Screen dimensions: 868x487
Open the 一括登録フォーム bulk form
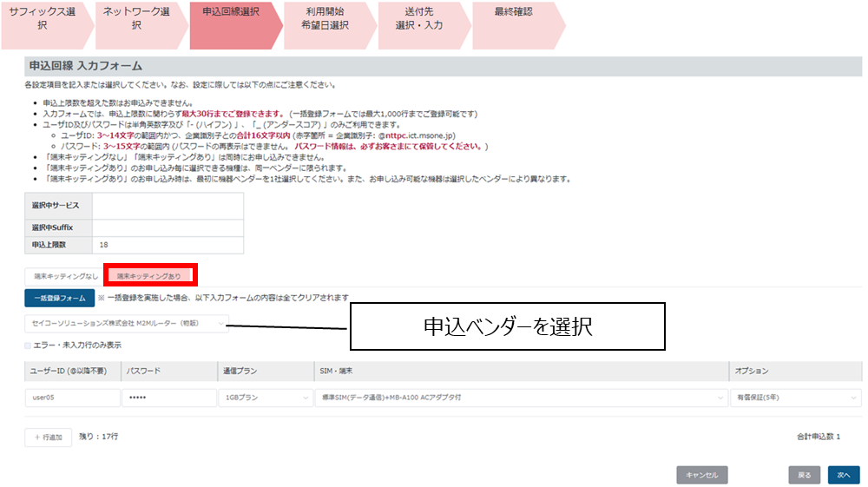(60, 298)
